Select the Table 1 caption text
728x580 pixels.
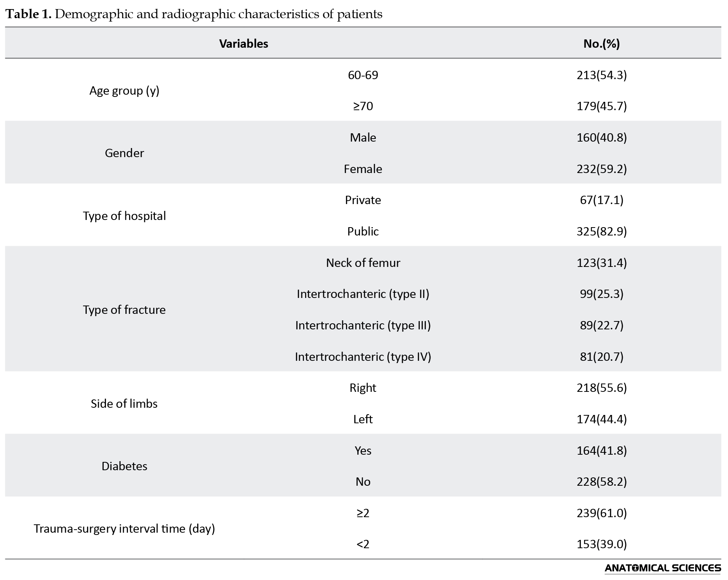click(x=194, y=14)
